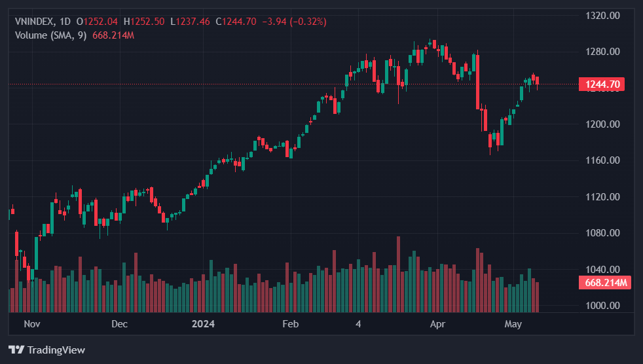Click the Nov label on time axis
Screen dimensions: 643x364
pyautogui.click(x=32, y=324)
